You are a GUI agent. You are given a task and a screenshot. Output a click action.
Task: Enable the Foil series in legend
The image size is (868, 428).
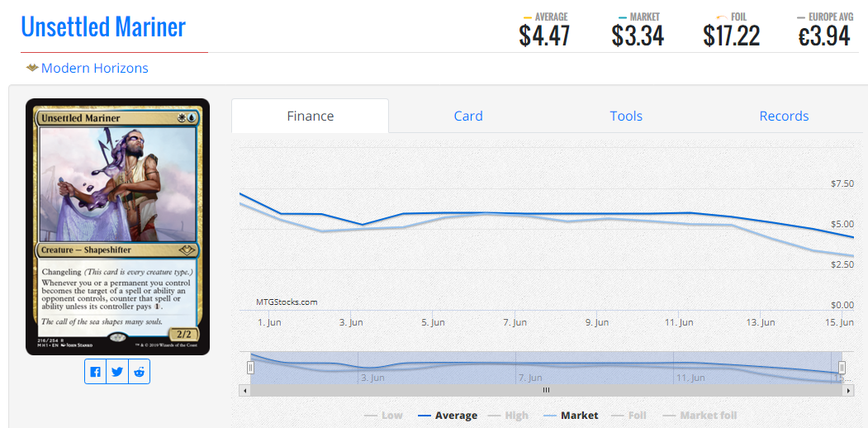(x=629, y=416)
